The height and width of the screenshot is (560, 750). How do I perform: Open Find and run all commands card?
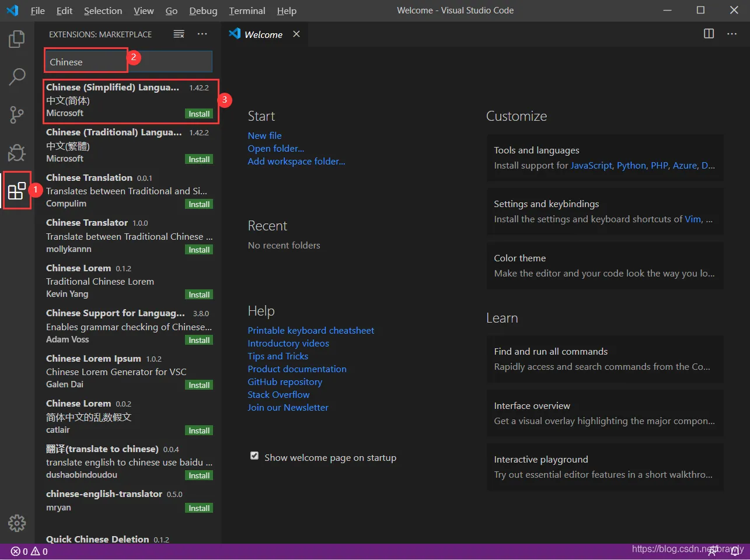coord(605,359)
